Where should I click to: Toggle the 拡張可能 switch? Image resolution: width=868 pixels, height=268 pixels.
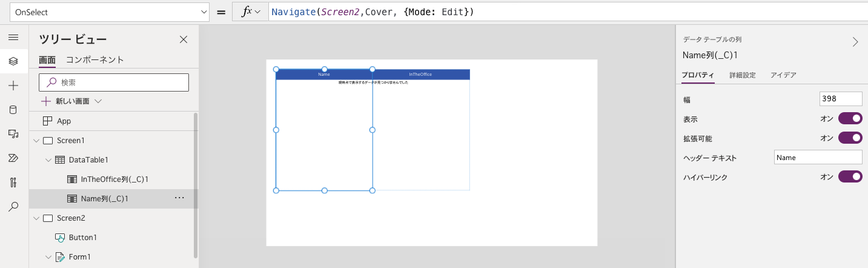(x=850, y=138)
